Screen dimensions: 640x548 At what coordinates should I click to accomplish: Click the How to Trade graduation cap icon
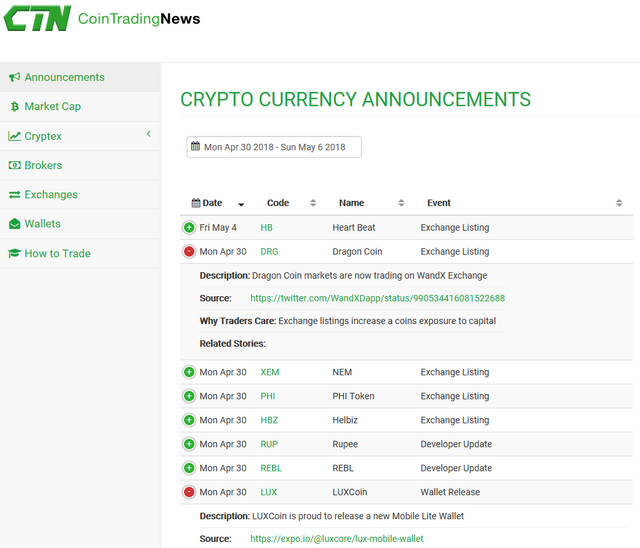point(14,253)
